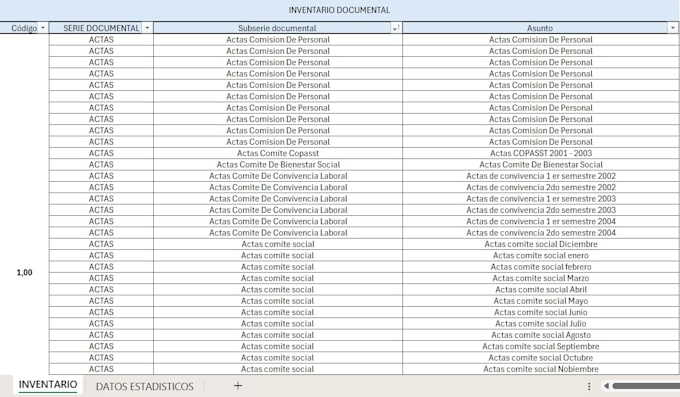Select Subserie cell Actas Comite Copasst
This screenshot has height=397, width=680.
[x=278, y=153]
